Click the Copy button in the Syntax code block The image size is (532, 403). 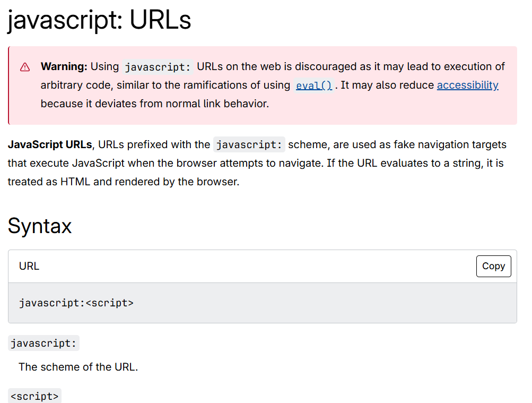pyautogui.click(x=493, y=266)
